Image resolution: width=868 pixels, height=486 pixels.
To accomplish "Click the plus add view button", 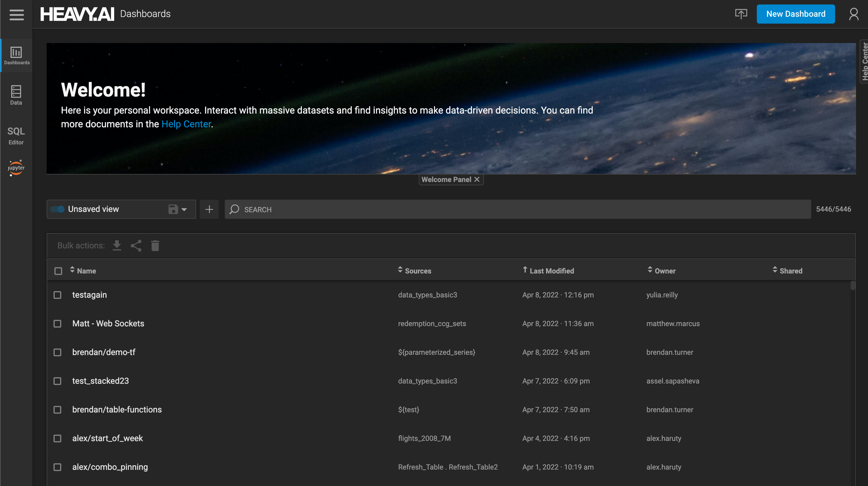I will [x=209, y=209].
